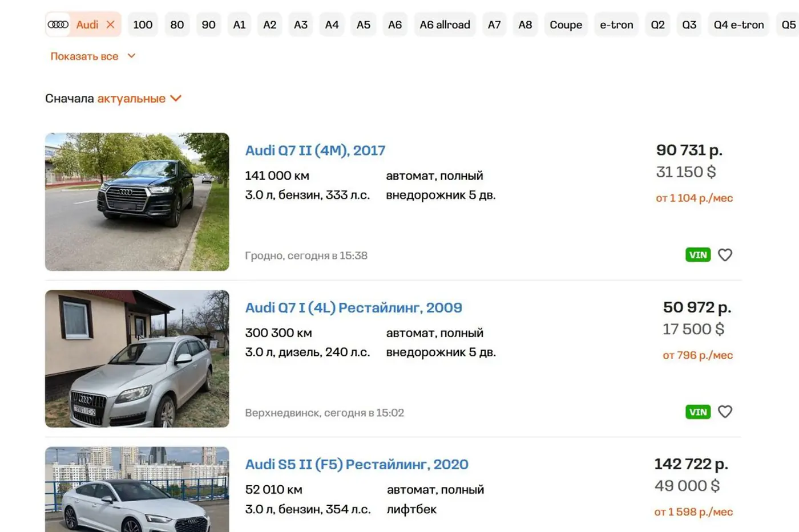Open Audi S5 II (F5) 2020 listing
Viewport: 799px width, 532px height.
(x=357, y=465)
